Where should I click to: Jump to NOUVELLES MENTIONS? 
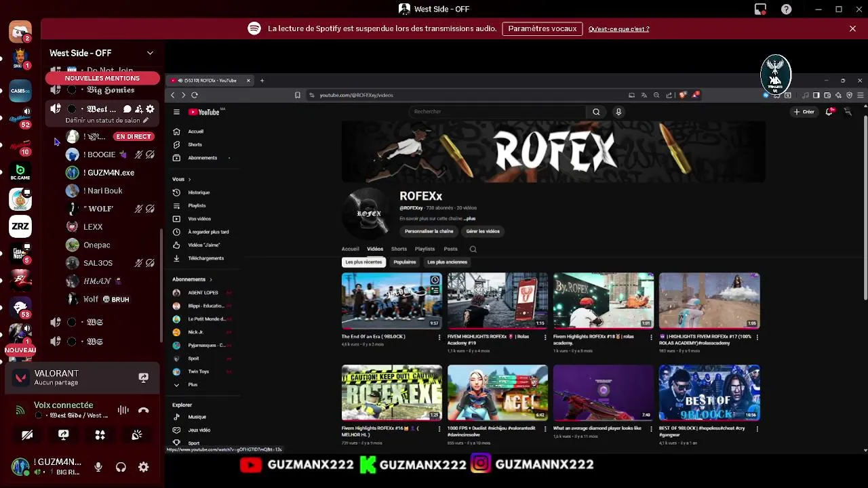tap(102, 78)
